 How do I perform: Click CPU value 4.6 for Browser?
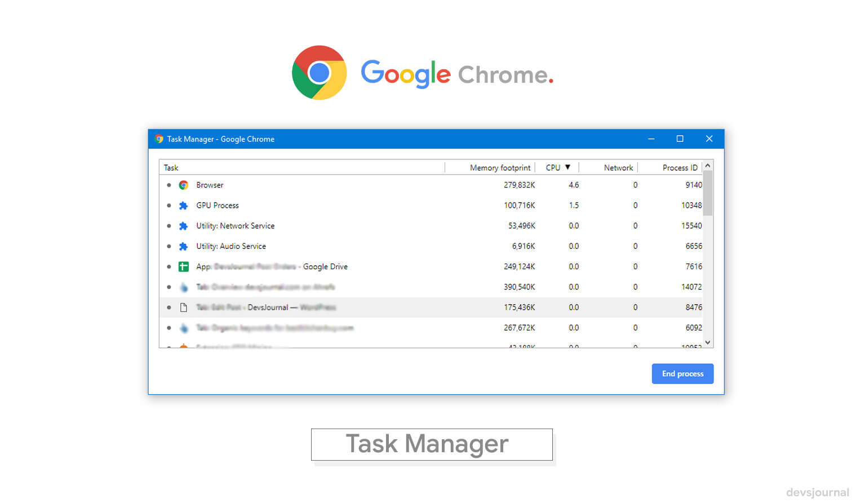point(574,185)
